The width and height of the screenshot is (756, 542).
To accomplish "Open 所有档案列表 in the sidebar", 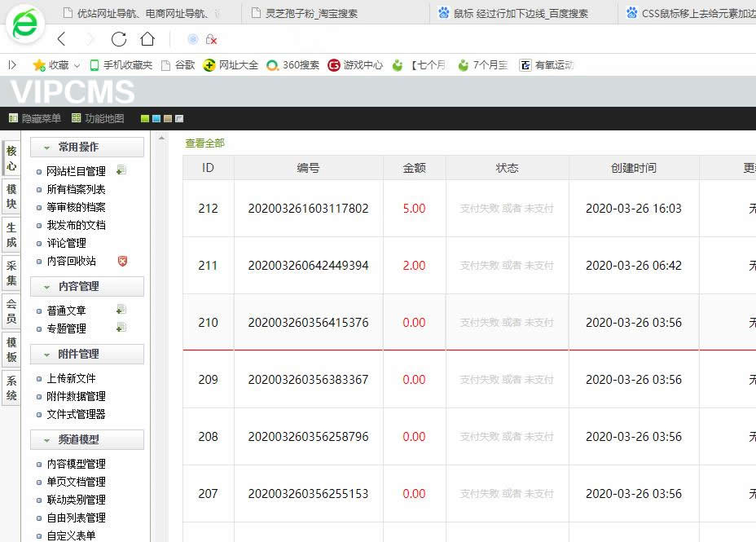I will (76, 189).
